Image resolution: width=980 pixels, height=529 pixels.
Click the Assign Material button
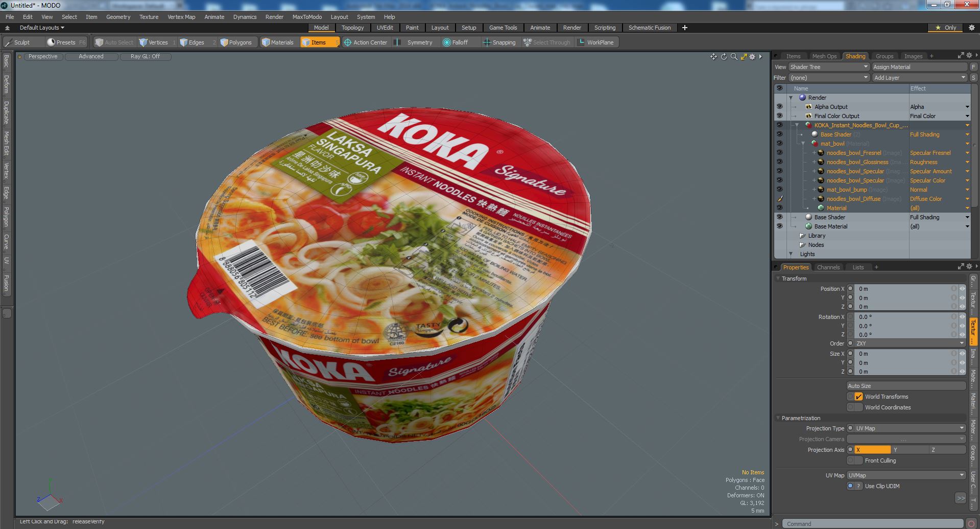pyautogui.click(x=919, y=67)
